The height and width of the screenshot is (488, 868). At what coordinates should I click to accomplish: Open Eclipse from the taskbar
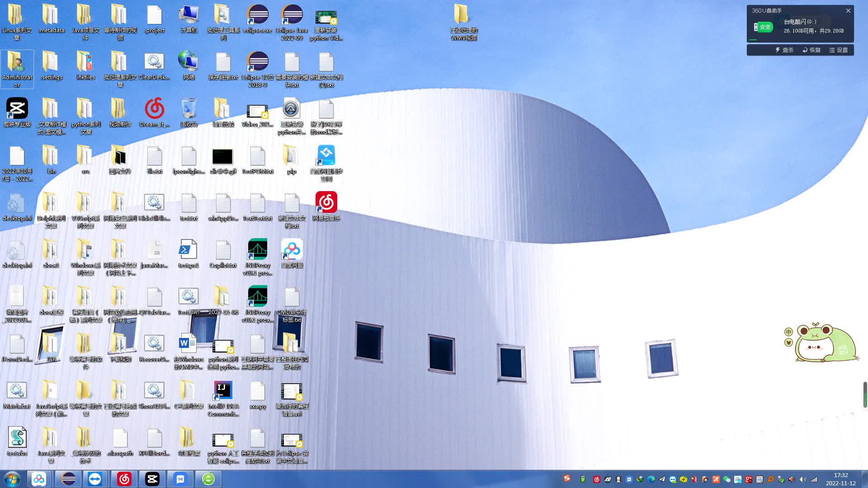tap(68, 479)
